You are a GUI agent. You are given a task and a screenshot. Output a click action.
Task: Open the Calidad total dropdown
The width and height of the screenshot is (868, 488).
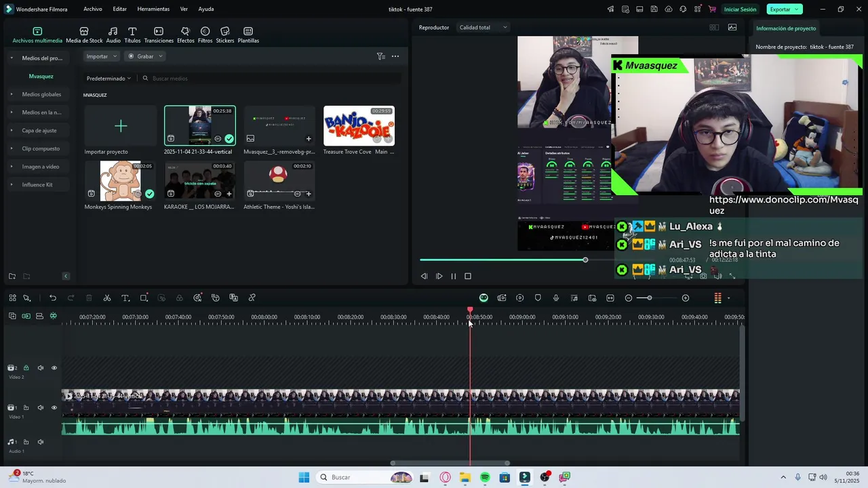pyautogui.click(x=483, y=28)
